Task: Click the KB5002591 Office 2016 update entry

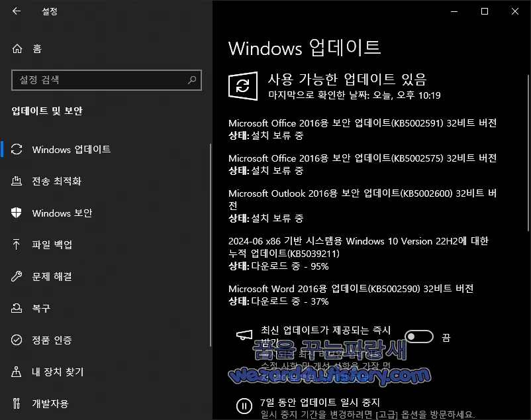Action: pyautogui.click(x=362, y=129)
